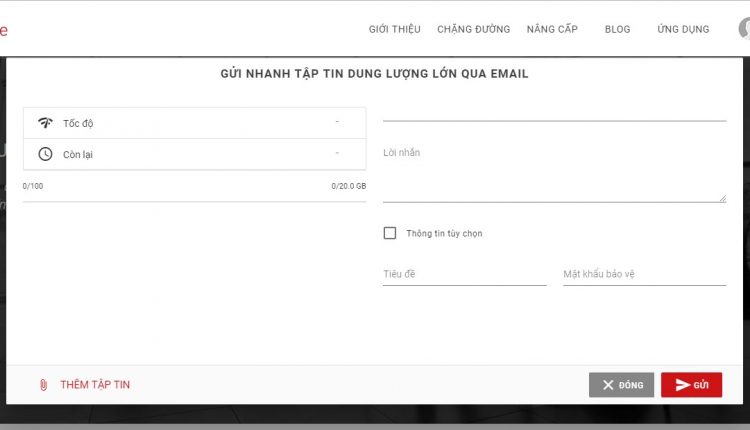750x430 pixels.
Task: Open the user avatar in the header
Action: click(x=744, y=28)
